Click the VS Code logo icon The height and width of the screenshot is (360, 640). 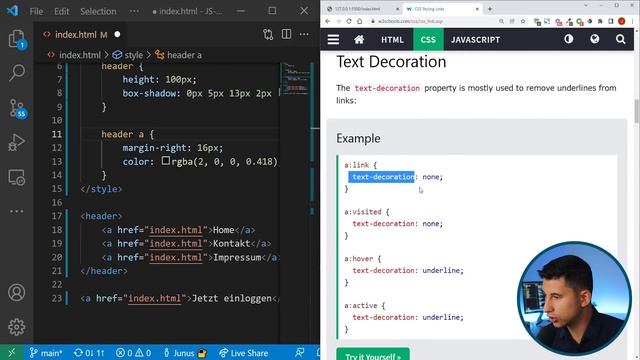click(12, 11)
